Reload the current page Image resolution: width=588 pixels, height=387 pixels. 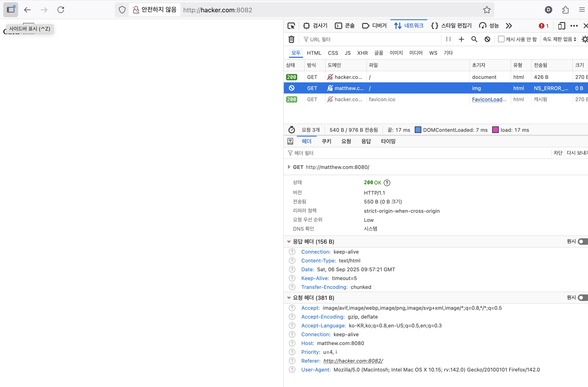[x=61, y=10]
